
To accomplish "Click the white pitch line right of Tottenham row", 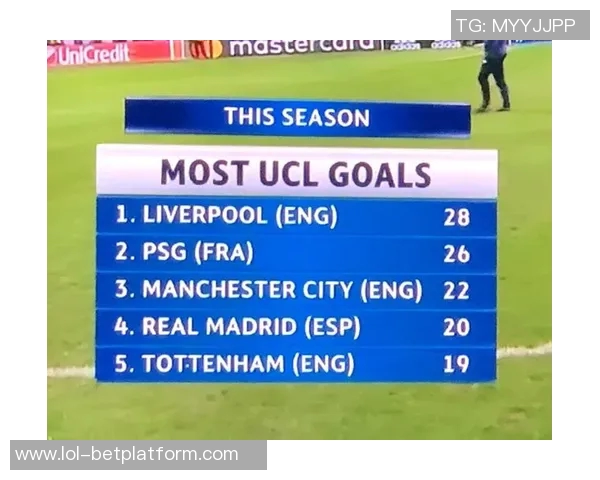I will tap(524, 351).
